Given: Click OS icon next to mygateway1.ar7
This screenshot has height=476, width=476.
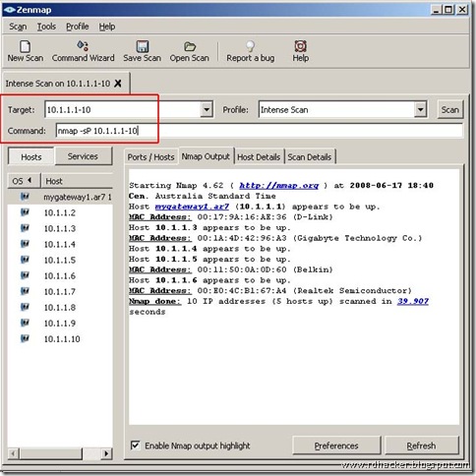Looking at the screenshot, I should point(25,197).
